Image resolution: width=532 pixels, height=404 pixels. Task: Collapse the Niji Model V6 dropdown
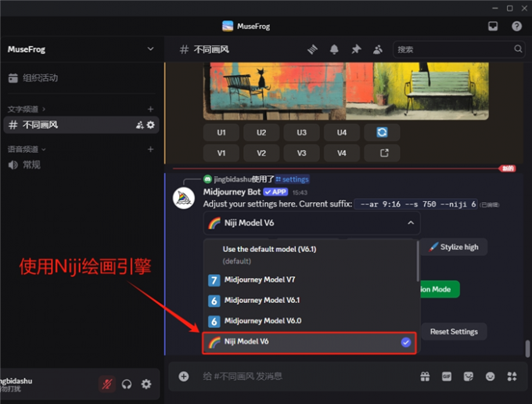pos(411,222)
